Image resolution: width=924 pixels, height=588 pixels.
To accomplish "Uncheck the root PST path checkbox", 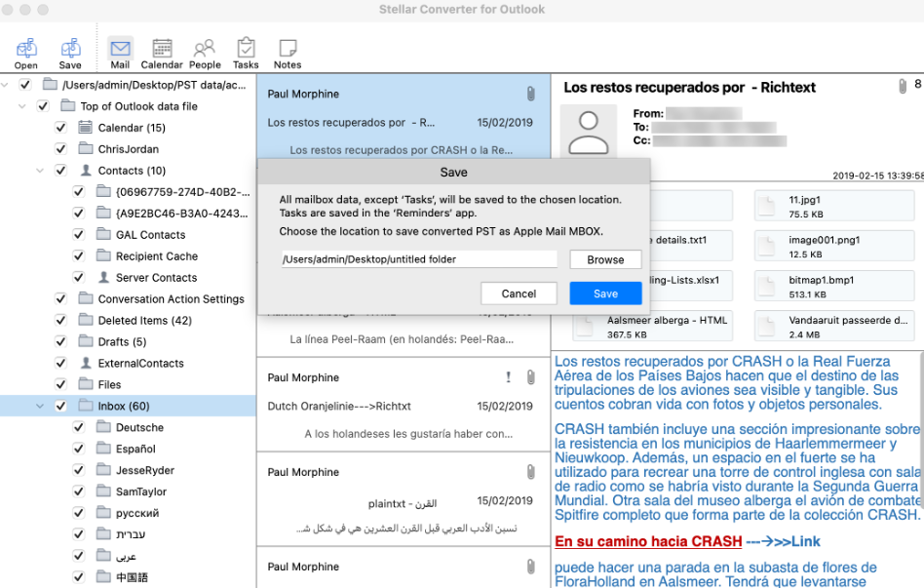I will [24, 84].
